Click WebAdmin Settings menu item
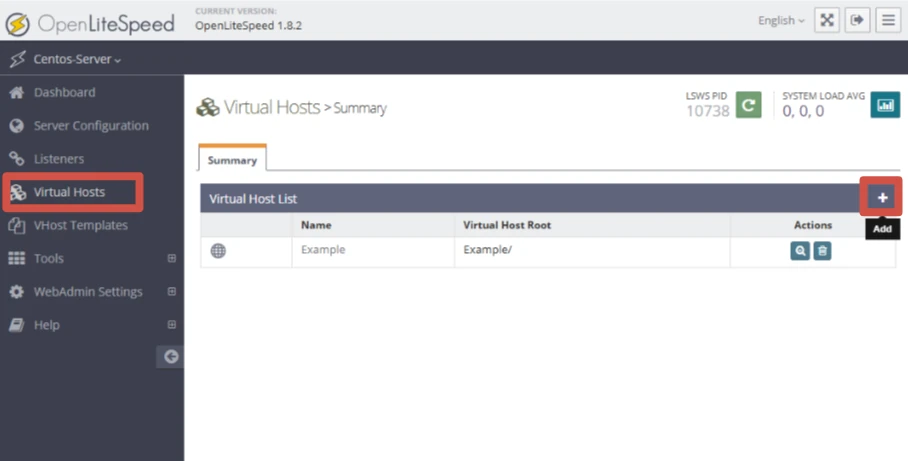This screenshot has width=908, height=461. 88,292
